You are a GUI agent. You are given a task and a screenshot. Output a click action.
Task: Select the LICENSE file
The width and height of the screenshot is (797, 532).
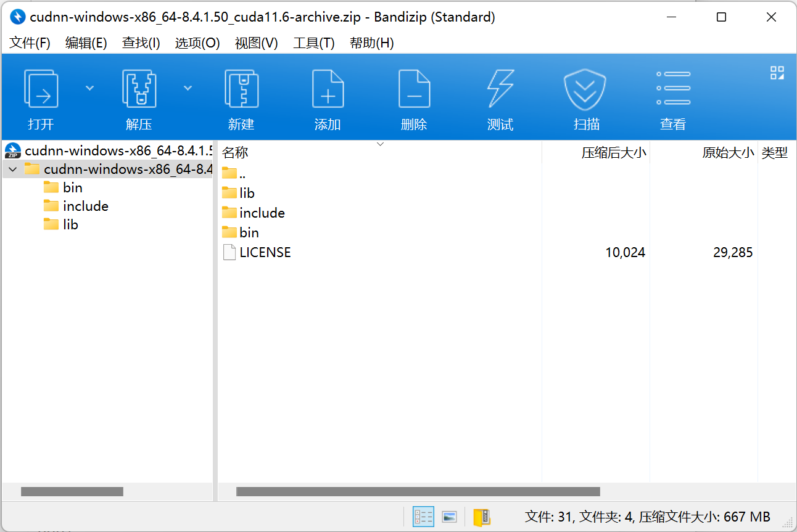(x=257, y=252)
